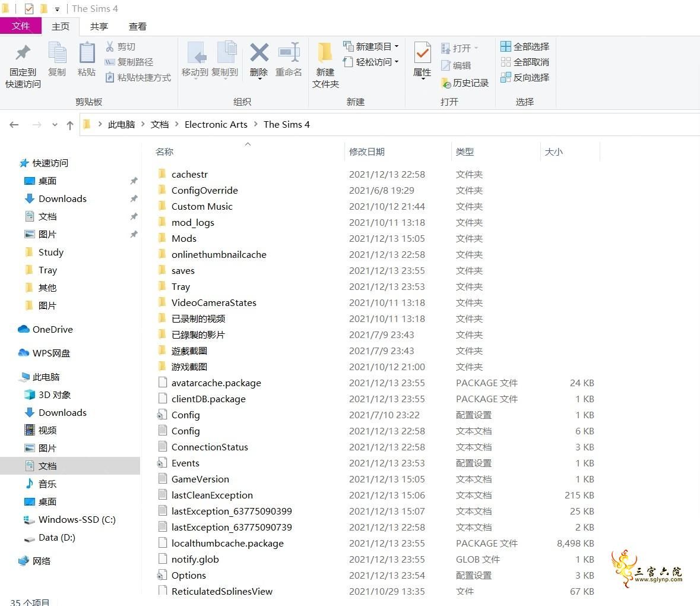Click the Rename (重命名) icon

289,53
